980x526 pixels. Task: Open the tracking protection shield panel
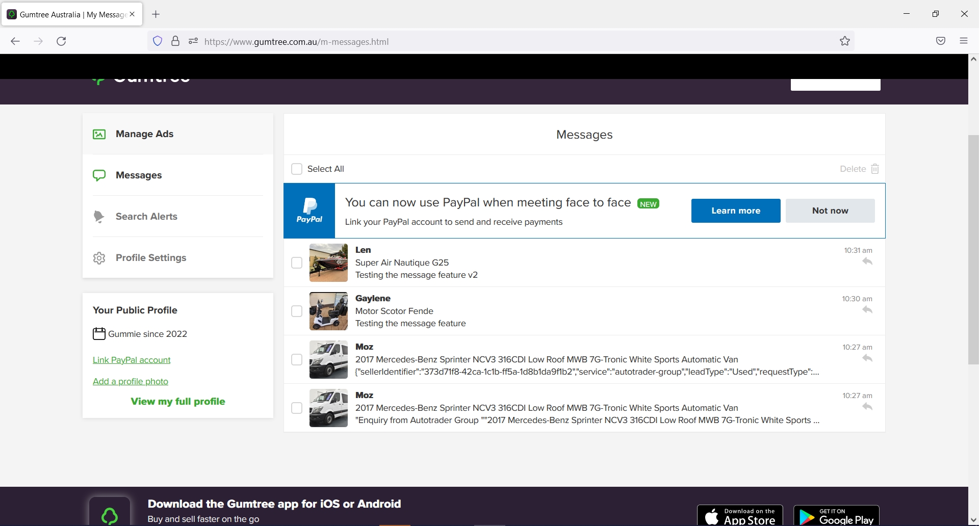157,41
